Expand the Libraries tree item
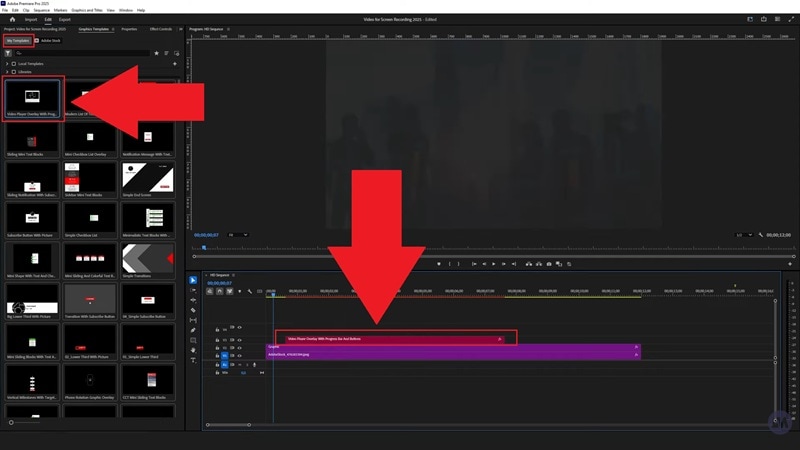The image size is (800, 450). [7, 72]
